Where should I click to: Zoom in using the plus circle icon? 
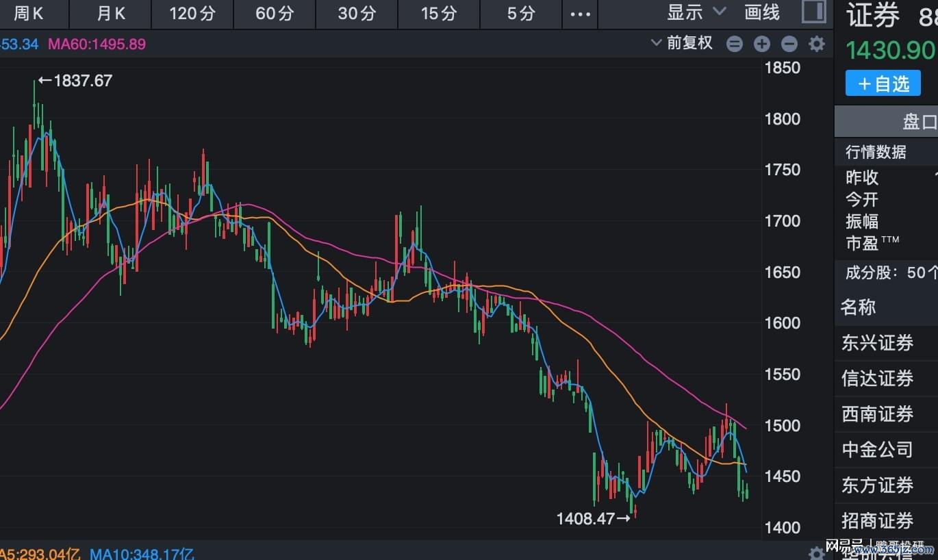coord(762,44)
